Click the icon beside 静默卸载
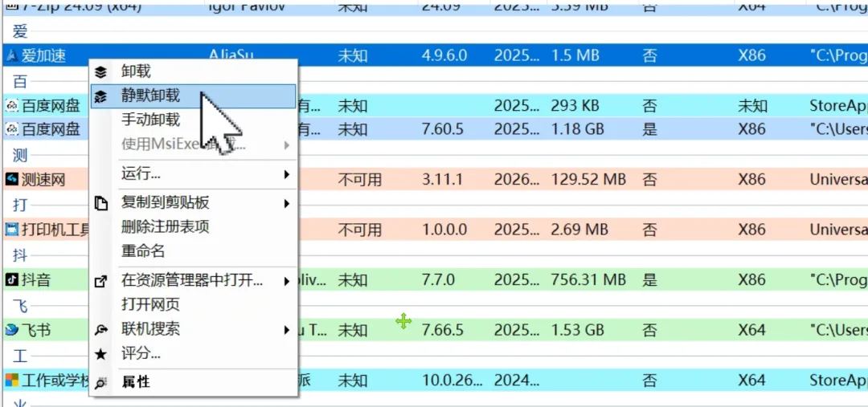 [100, 96]
